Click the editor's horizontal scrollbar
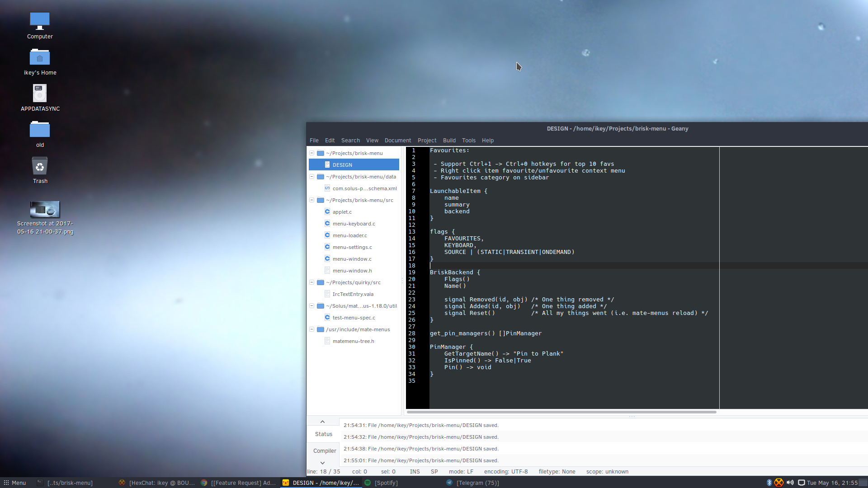Image resolution: width=868 pixels, height=488 pixels. pyautogui.click(x=561, y=412)
